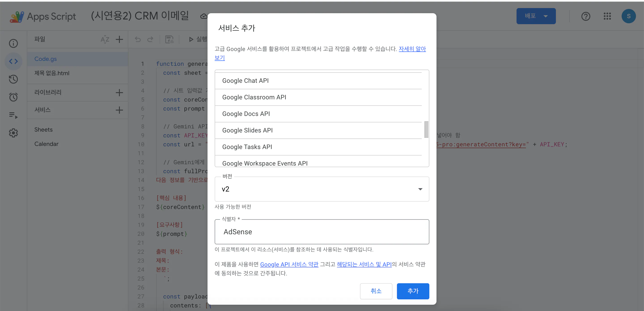The width and height of the screenshot is (644, 311).
Task: Select Google Docs API from the list
Action: pos(246,114)
